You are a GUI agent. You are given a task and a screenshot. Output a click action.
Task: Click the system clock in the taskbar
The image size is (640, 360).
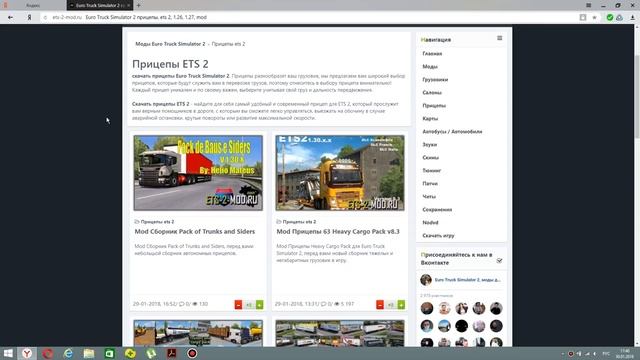click(x=624, y=353)
